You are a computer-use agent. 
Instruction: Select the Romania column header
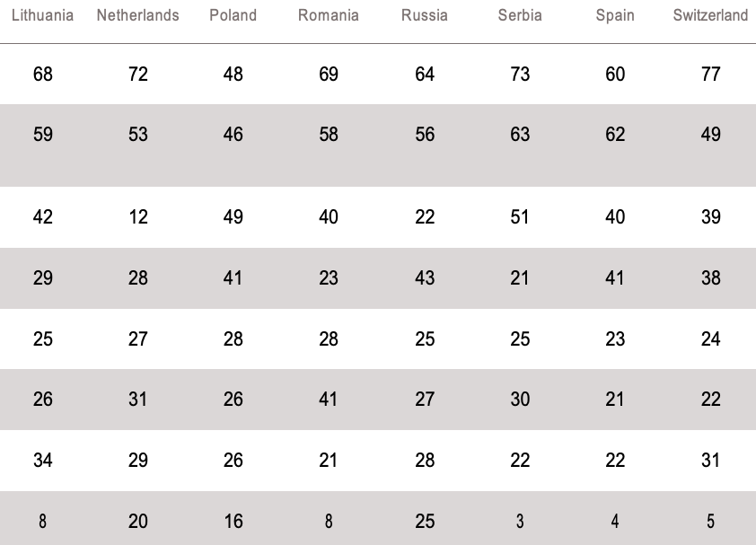329,15
